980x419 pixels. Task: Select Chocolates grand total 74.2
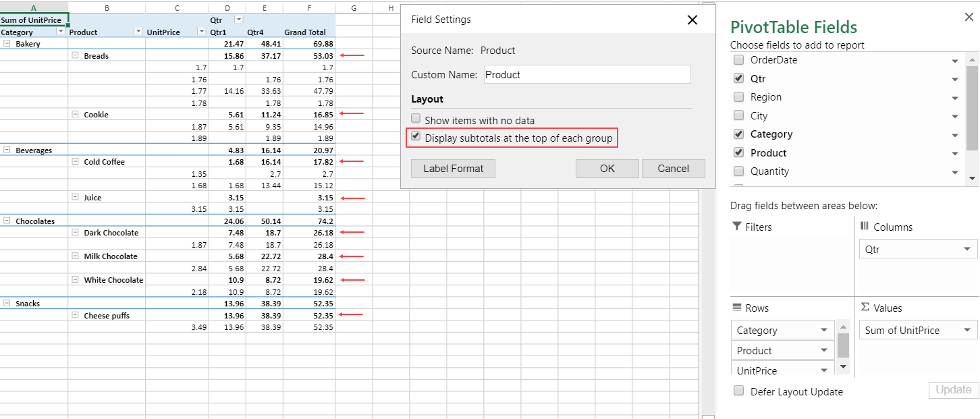pos(309,221)
